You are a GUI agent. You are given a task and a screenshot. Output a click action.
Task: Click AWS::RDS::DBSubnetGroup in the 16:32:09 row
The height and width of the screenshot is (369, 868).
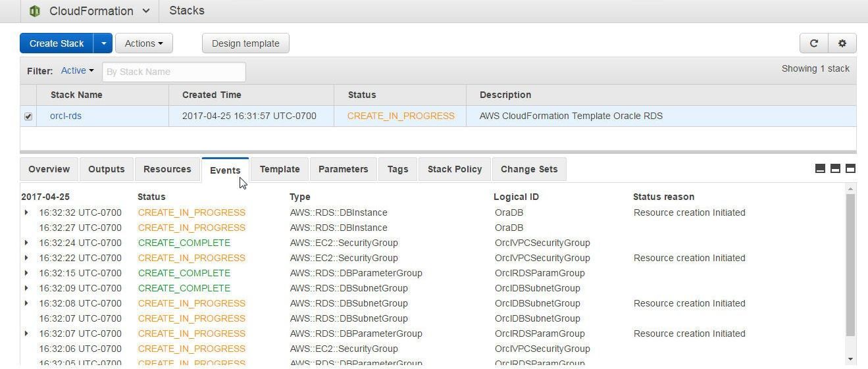click(349, 288)
